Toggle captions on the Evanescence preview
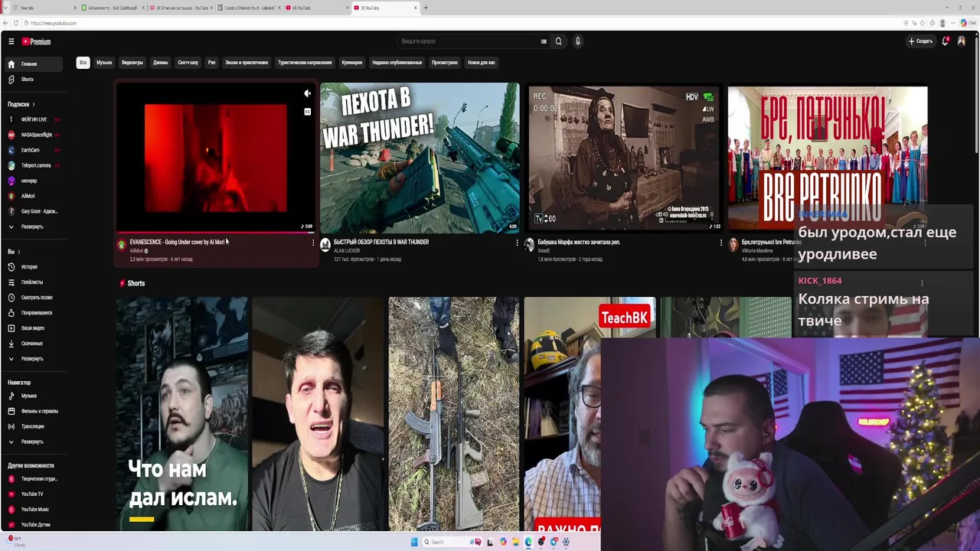 click(308, 112)
